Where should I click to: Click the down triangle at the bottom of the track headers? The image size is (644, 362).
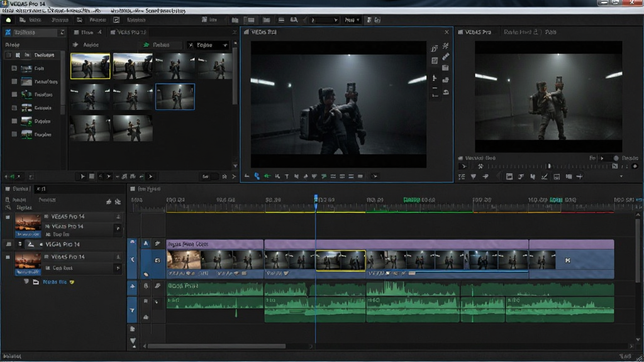pyautogui.click(x=133, y=340)
